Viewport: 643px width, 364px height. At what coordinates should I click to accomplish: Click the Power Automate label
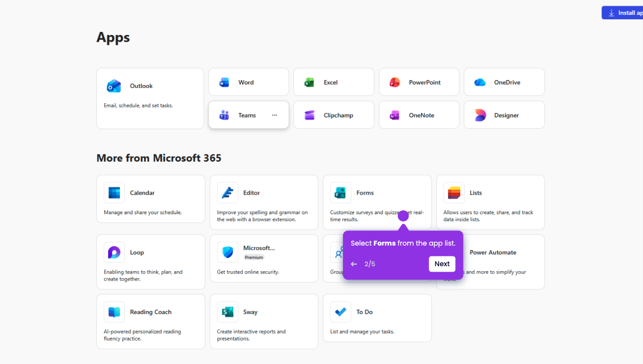pyautogui.click(x=493, y=252)
